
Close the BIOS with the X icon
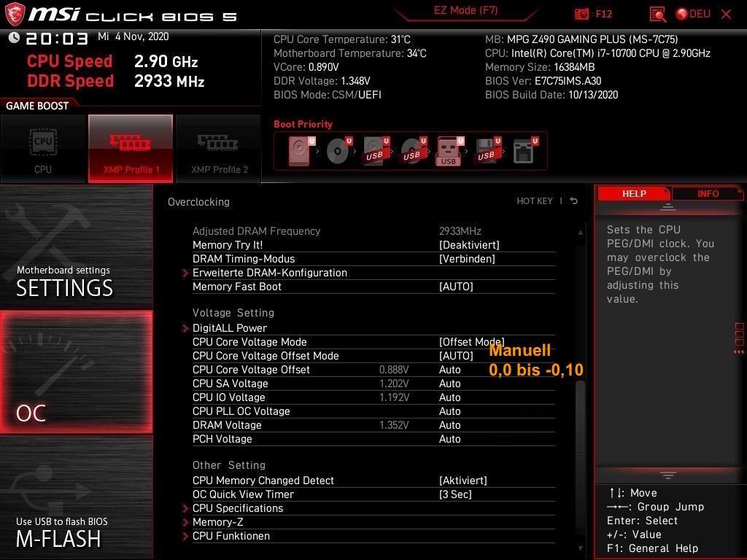pos(726,15)
